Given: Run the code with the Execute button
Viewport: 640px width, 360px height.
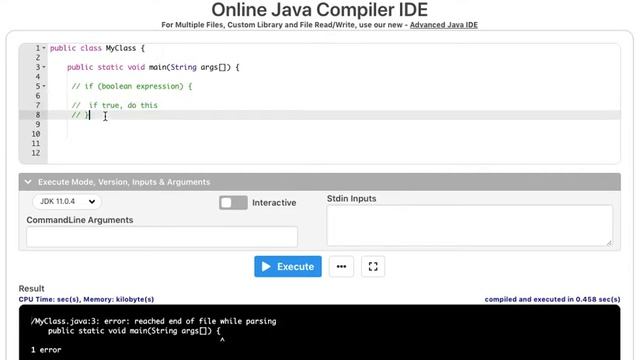Looking at the screenshot, I should coord(288,267).
